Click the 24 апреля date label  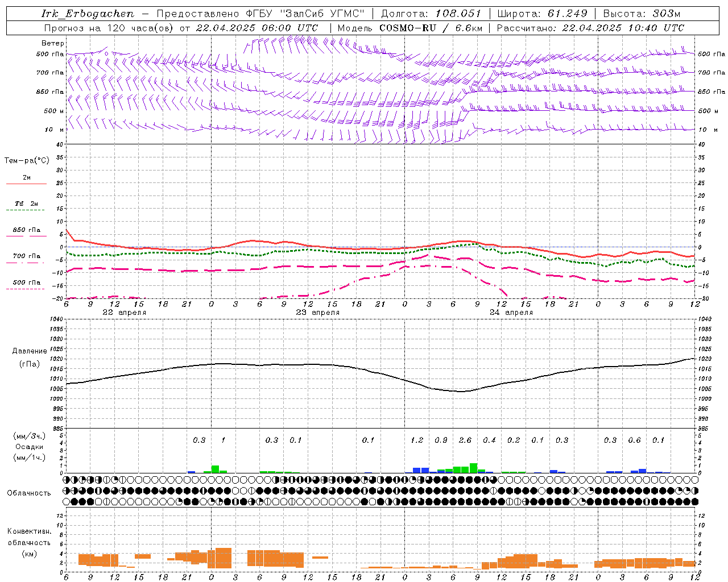(511, 313)
